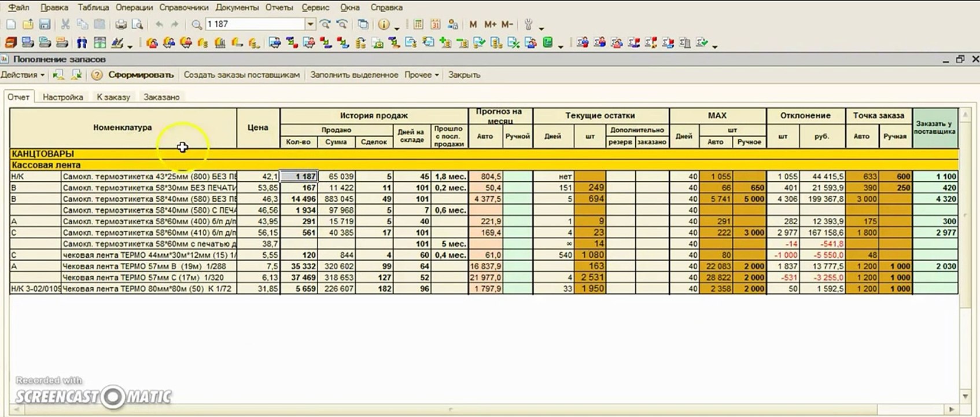Open the Calendar icon
The width and height of the screenshot is (980, 417).
point(436,24)
